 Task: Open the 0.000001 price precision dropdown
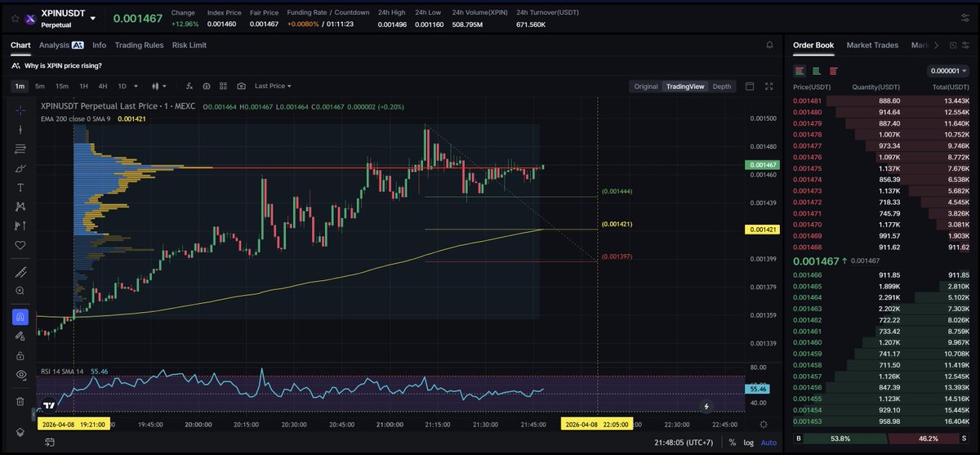click(x=948, y=71)
